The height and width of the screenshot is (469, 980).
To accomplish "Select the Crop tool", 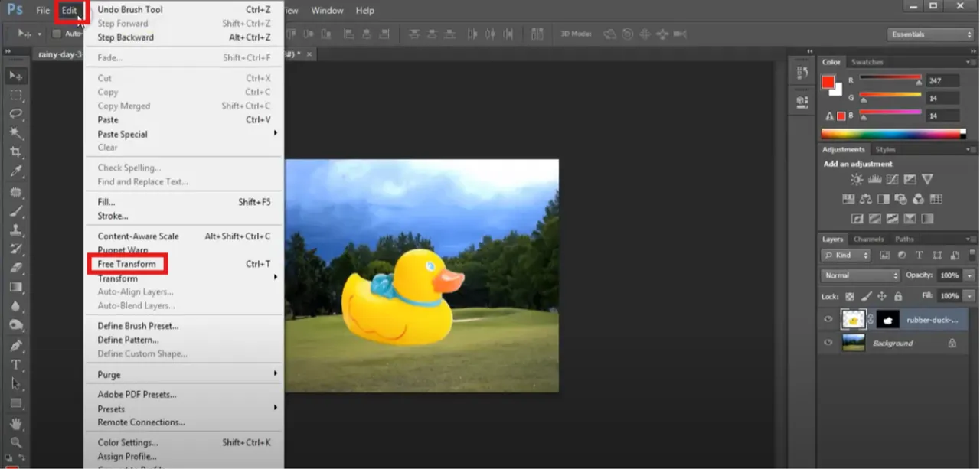I will [x=16, y=152].
